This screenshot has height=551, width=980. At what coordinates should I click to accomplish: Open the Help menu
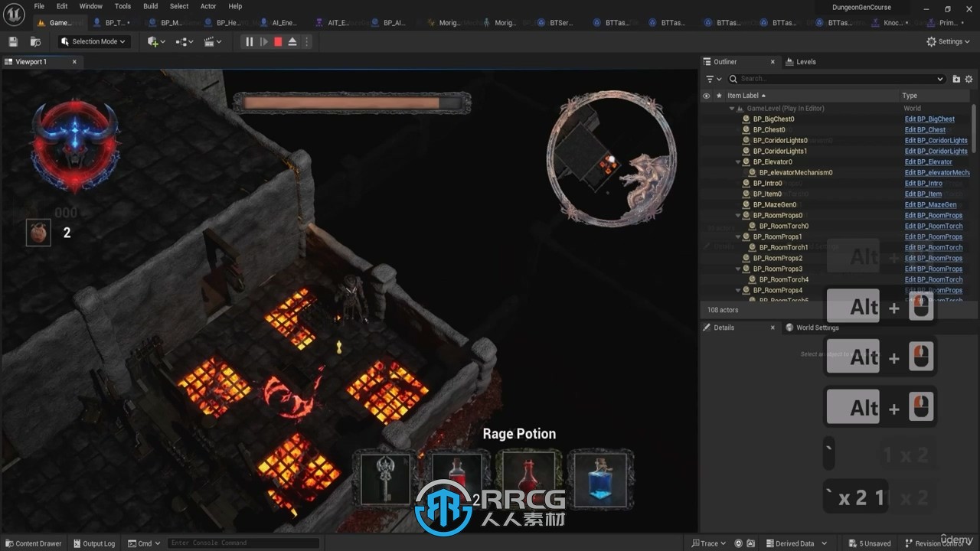[x=235, y=6]
